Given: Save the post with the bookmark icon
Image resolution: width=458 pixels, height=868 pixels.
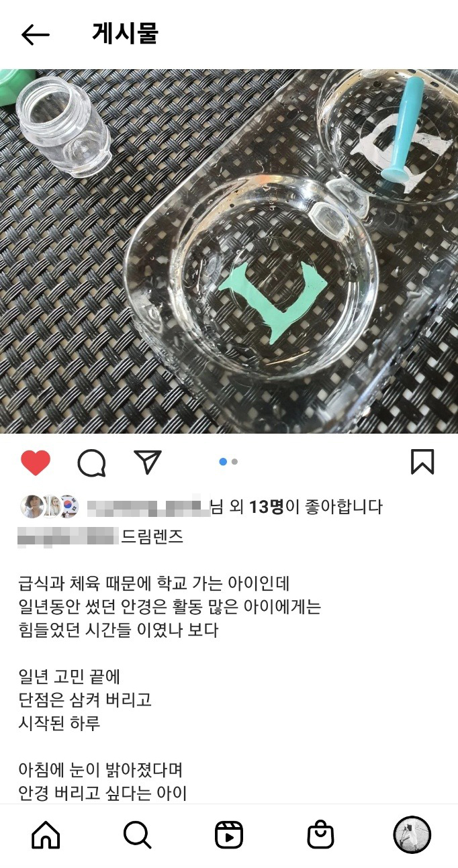Looking at the screenshot, I should coord(422,462).
